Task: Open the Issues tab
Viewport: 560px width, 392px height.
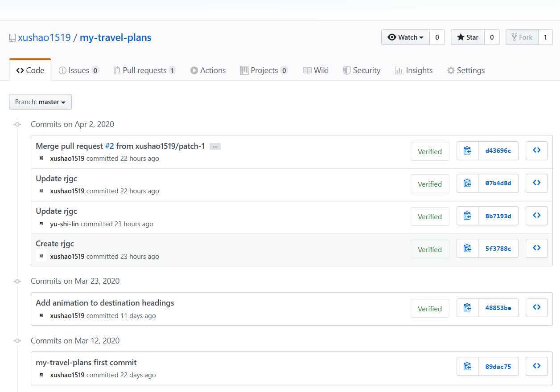Action: click(x=79, y=70)
